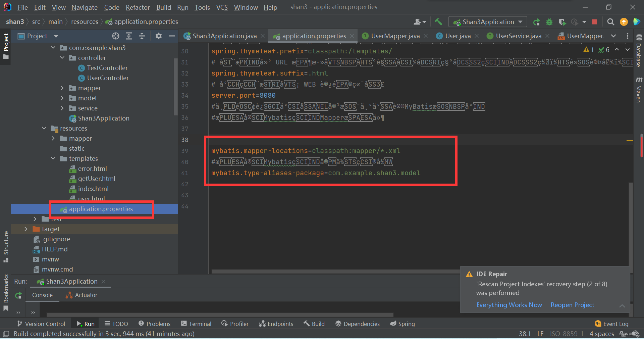Open Problems tool window

click(x=154, y=324)
